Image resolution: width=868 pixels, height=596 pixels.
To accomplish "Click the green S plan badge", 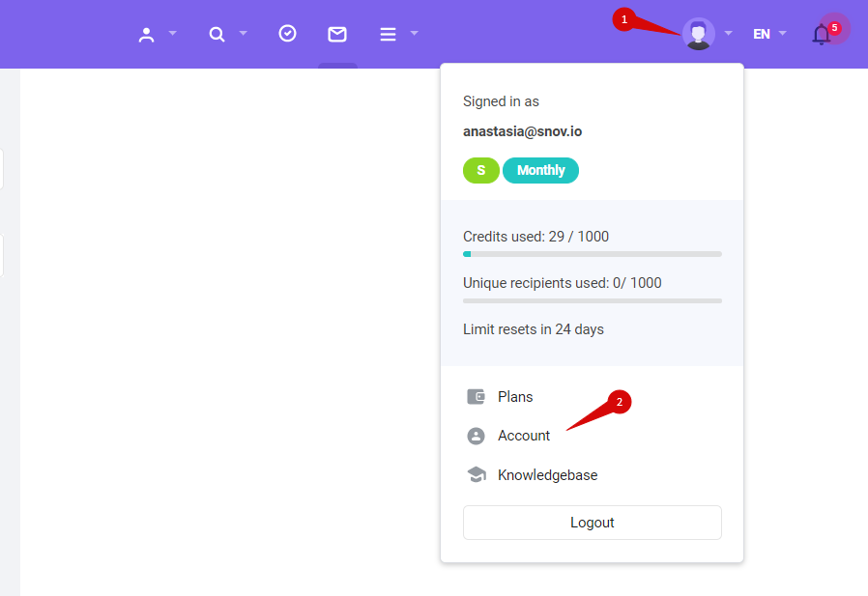I will click(481, 170).
